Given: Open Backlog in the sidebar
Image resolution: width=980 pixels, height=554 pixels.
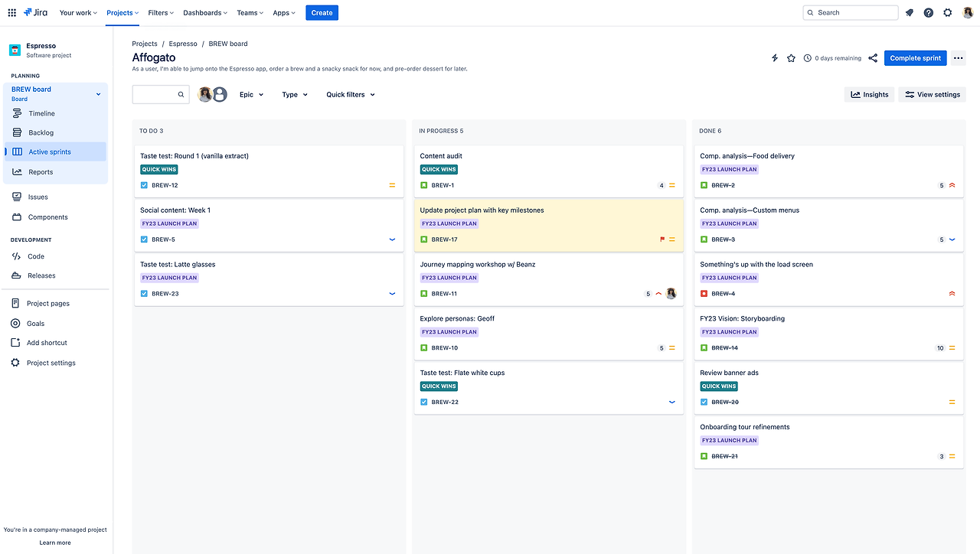Looking at the screenshot, I should 55,132.
